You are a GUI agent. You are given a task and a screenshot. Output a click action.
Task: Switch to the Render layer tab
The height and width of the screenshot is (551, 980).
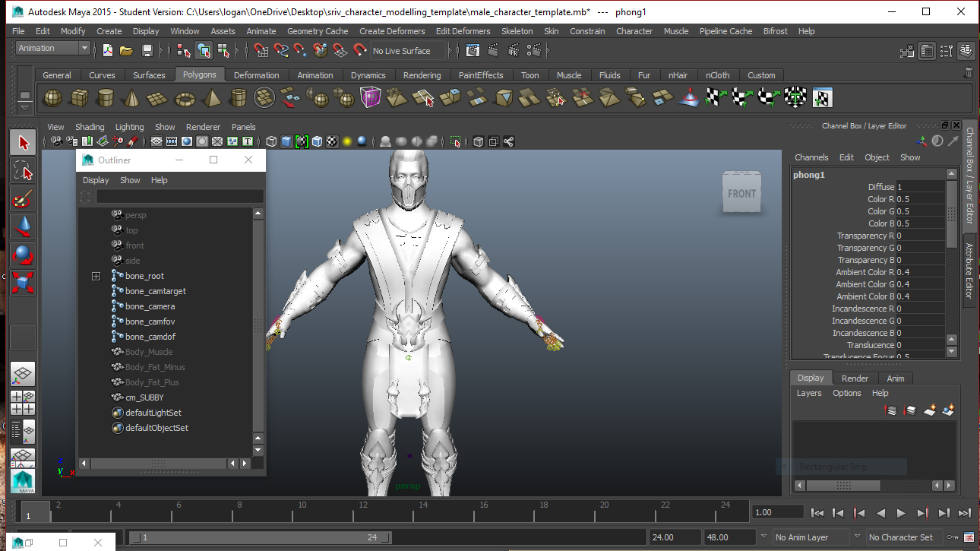click(855, 378)
